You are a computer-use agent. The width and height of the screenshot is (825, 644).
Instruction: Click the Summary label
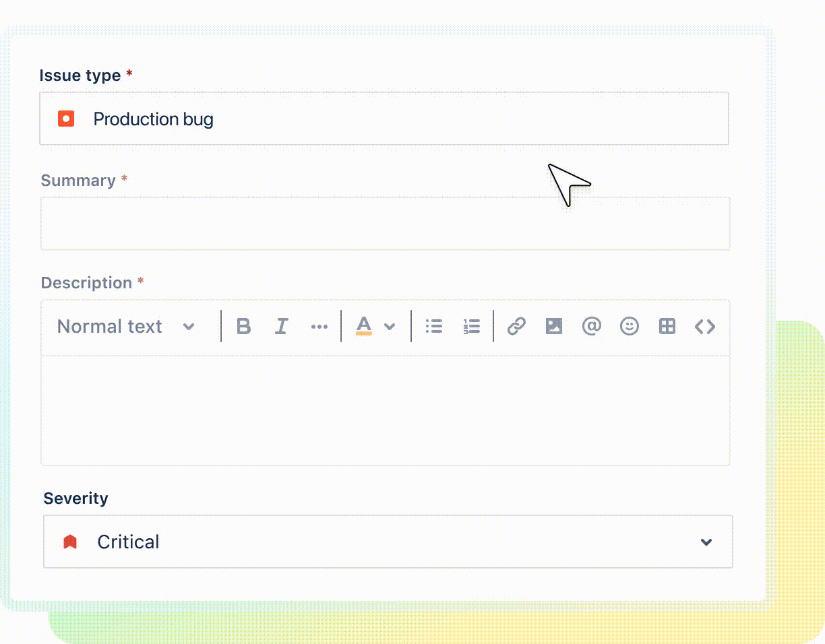78,181
